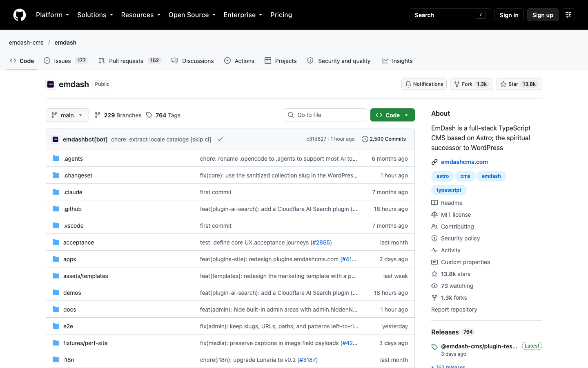Click the book icon beside Readme
Viewport: 588px width, 368px height.
434,203
